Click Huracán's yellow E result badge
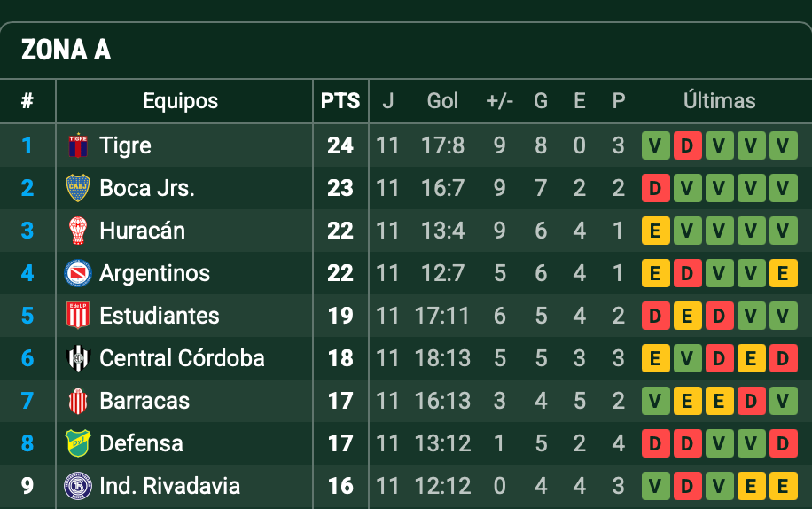Viewport: 812px width, 509px height. 655,231
